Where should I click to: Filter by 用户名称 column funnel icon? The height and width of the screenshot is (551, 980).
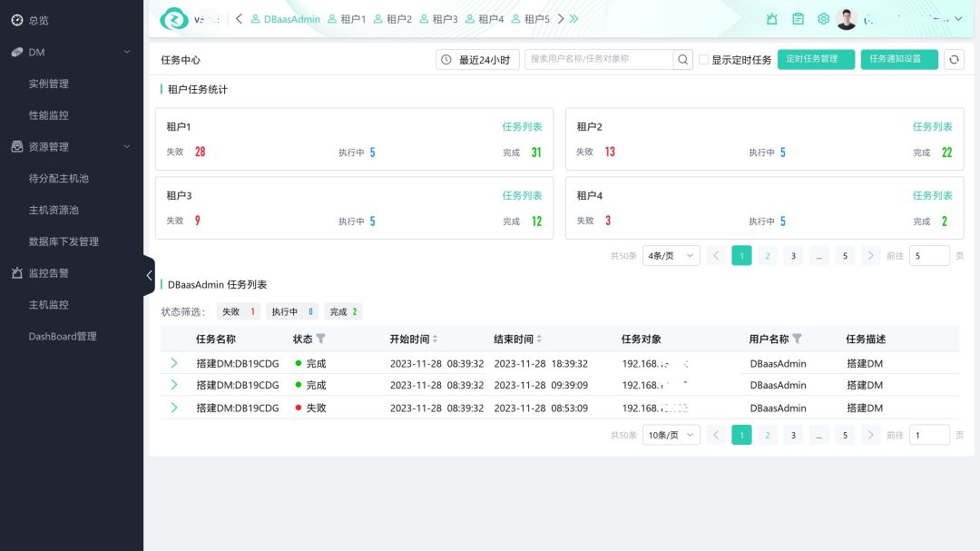tap(797, 339)
